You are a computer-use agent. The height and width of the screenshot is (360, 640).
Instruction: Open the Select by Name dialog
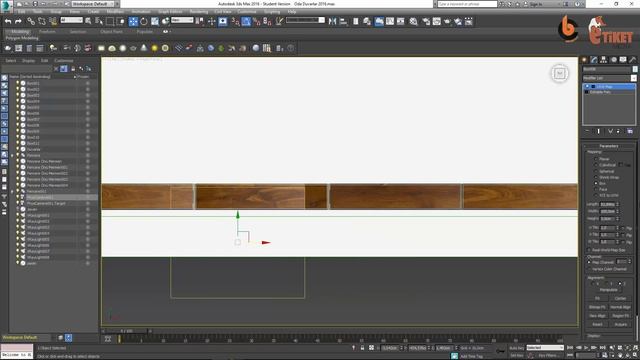pos(99,22)
